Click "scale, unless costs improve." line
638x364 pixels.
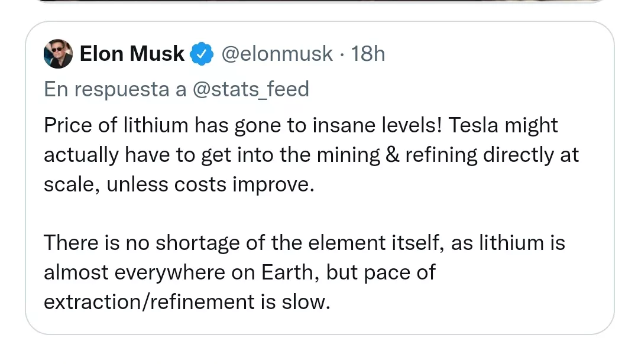177,184
